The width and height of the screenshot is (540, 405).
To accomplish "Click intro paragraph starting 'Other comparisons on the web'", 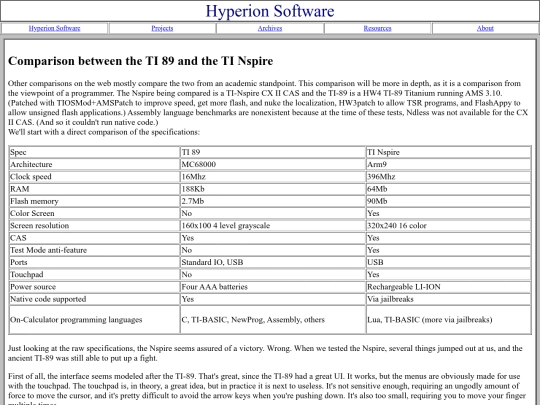I will pos(268,103).
